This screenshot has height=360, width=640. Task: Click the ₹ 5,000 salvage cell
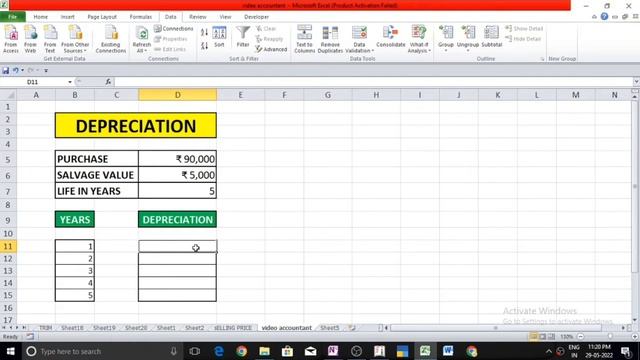coord(178,175)
